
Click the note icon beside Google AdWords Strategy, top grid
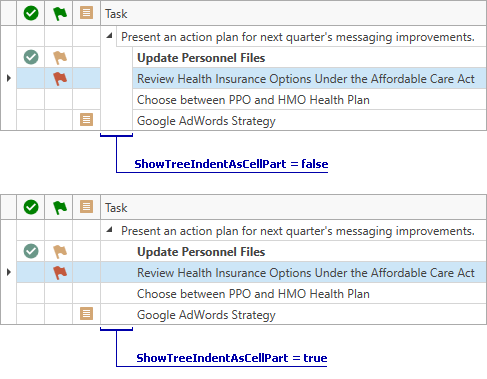pyautogui.click(x=86, y=119)
